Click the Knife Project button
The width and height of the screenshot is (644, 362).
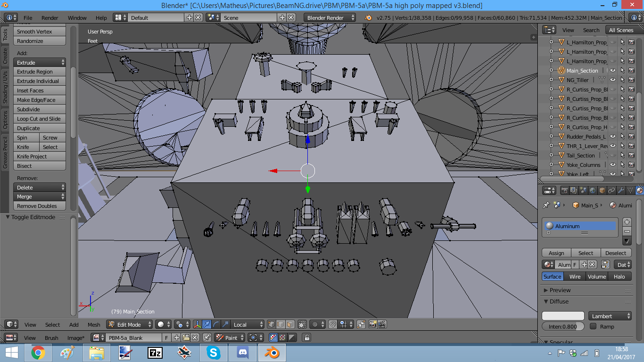(40, 156)
